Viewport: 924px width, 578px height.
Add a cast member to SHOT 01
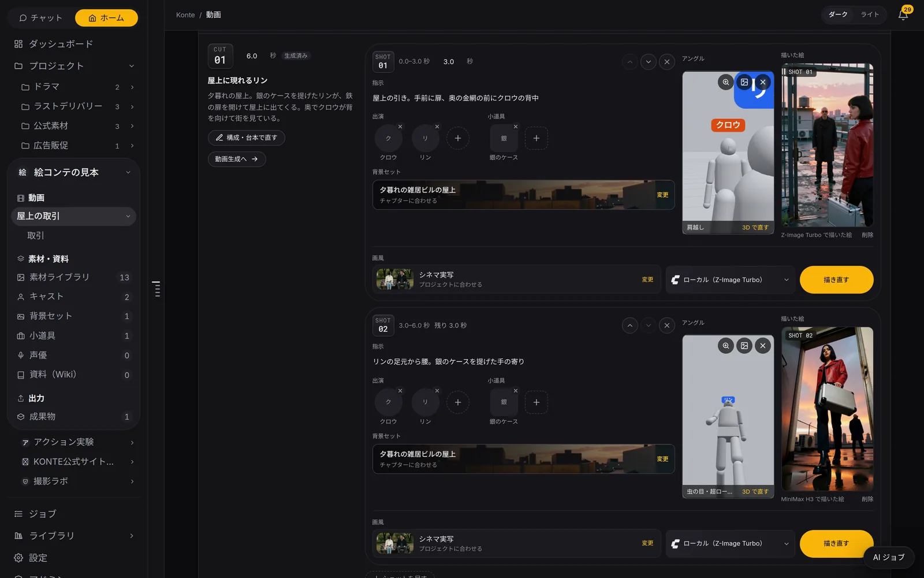pos(458,138)
